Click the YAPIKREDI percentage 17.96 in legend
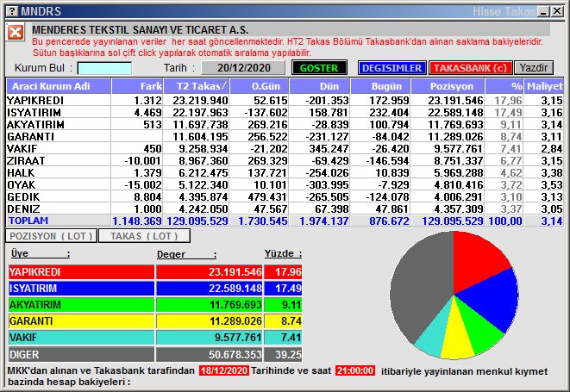 click(x=288, y=272)
